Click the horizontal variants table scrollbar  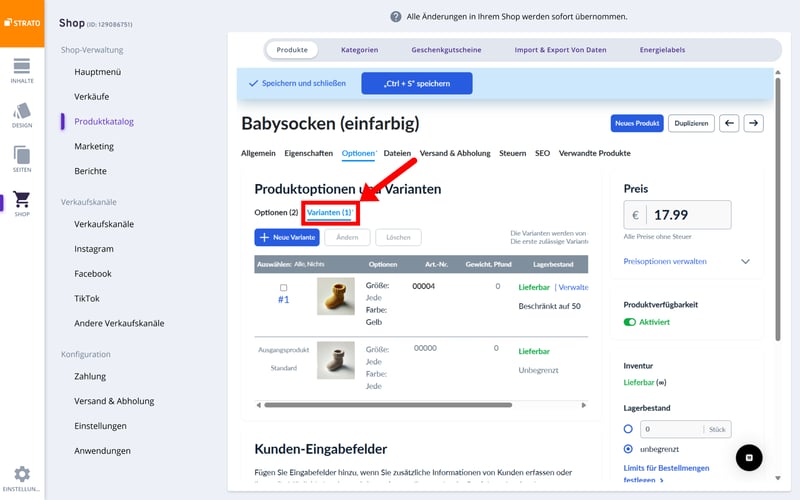[x=388, y=405]
